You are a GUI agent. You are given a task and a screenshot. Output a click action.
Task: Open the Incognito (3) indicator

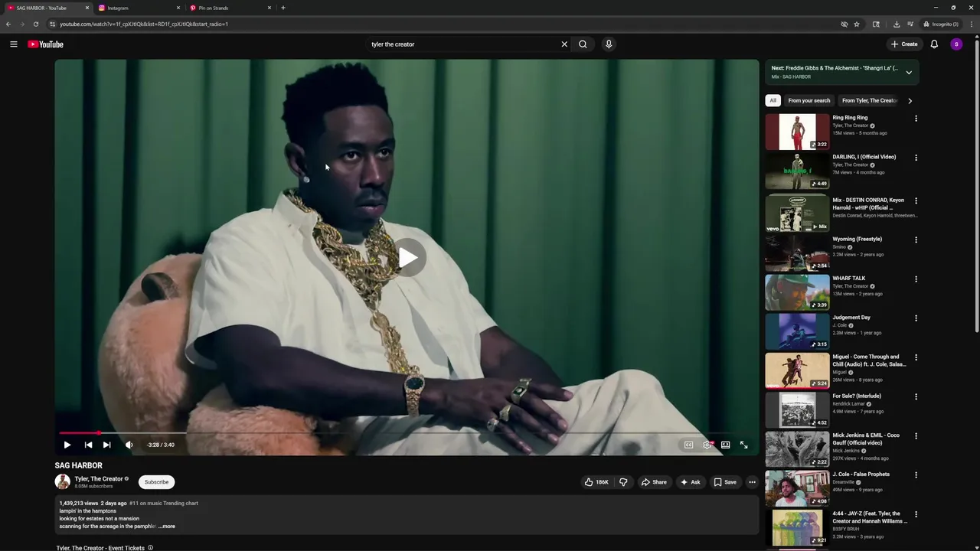(941, 24)
